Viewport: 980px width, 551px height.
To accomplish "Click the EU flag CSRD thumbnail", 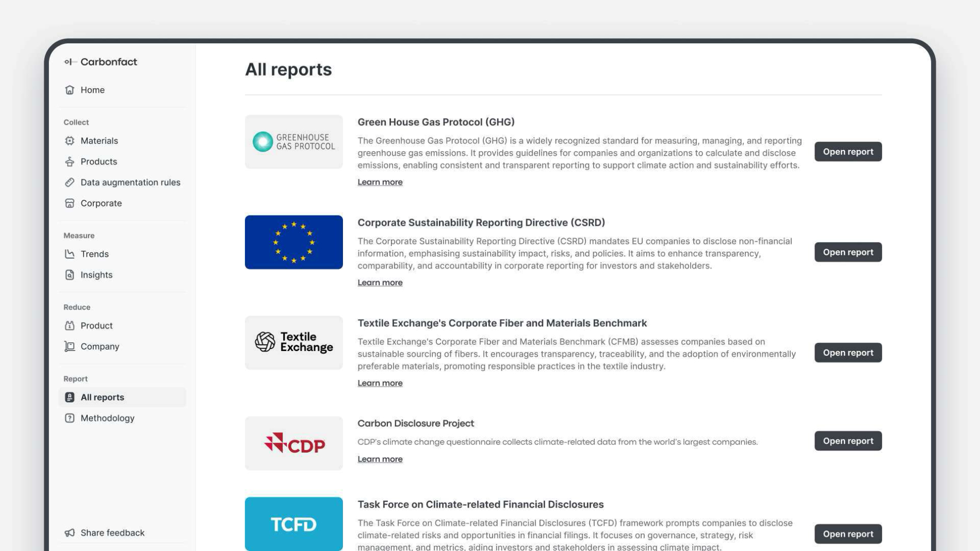I will click(294, 242).
